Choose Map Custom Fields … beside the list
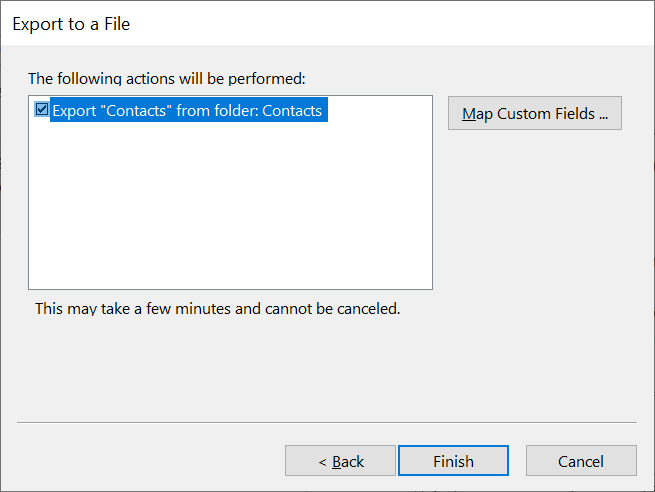The image size is (655, 492). pyautogui.click(x=535, y=113)
